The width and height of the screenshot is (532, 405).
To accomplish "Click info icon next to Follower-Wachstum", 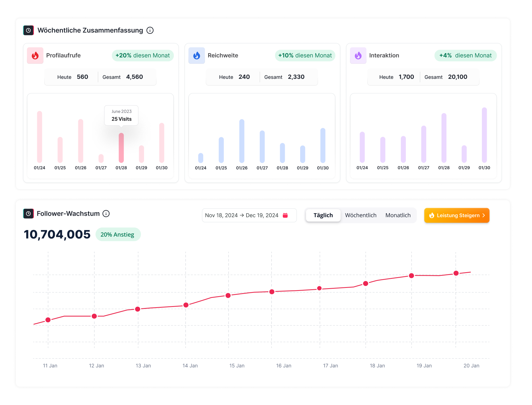I will [106, 214].
